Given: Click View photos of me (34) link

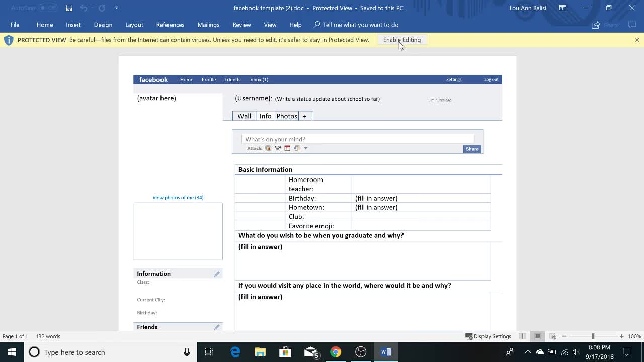Looking at the screenshot, I should click(178, 198).
